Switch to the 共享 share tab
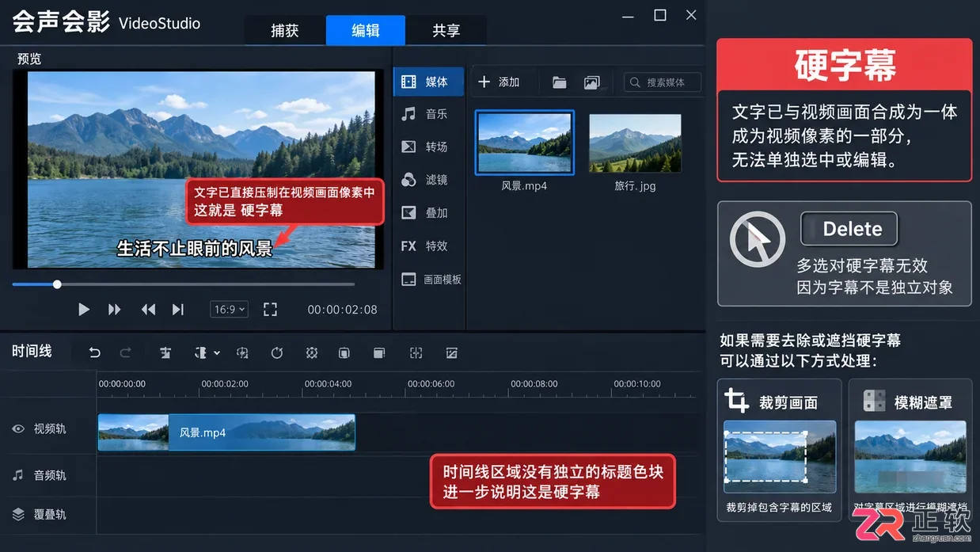 (x=446, y=30)
